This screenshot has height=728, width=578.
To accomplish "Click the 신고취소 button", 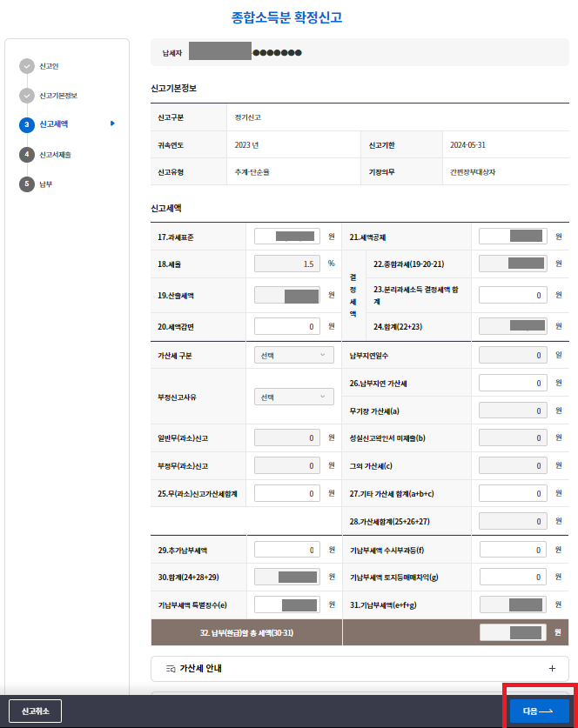I will click(36, 711).
